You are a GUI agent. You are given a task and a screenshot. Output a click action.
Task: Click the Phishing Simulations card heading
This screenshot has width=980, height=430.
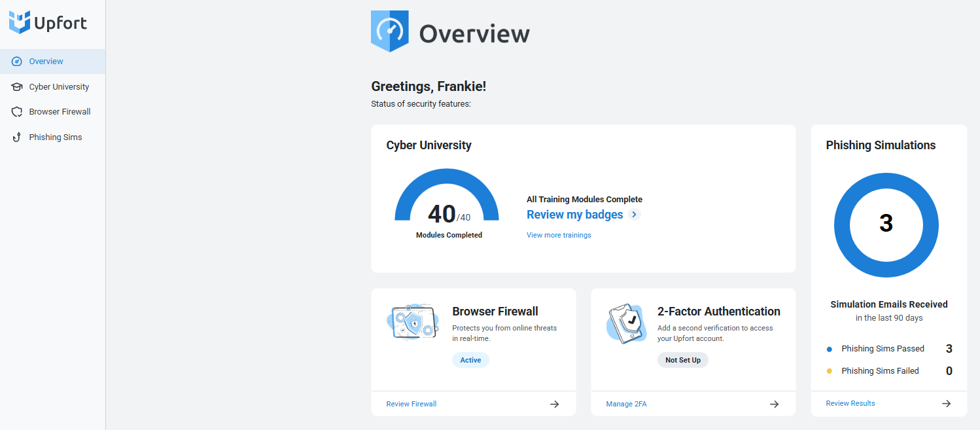point(881,145)
